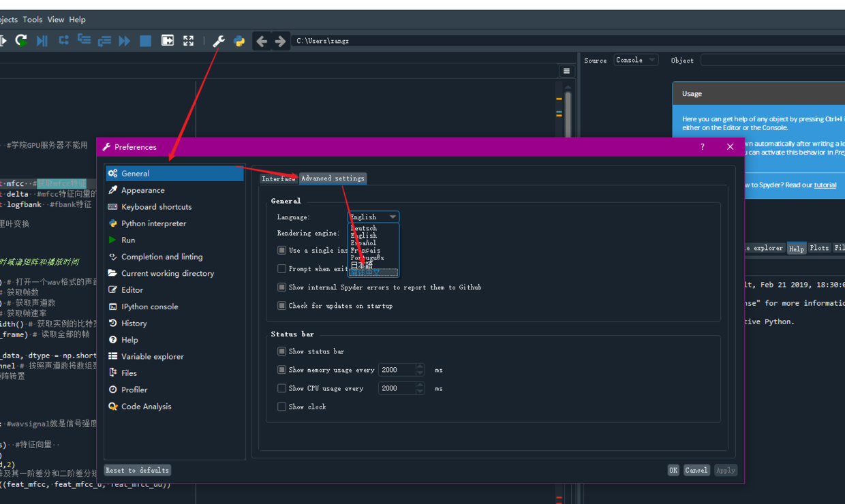845x504 pixels.
Task: Open the PYTHONPATH manager Python icon
Action: pos(239,41)
